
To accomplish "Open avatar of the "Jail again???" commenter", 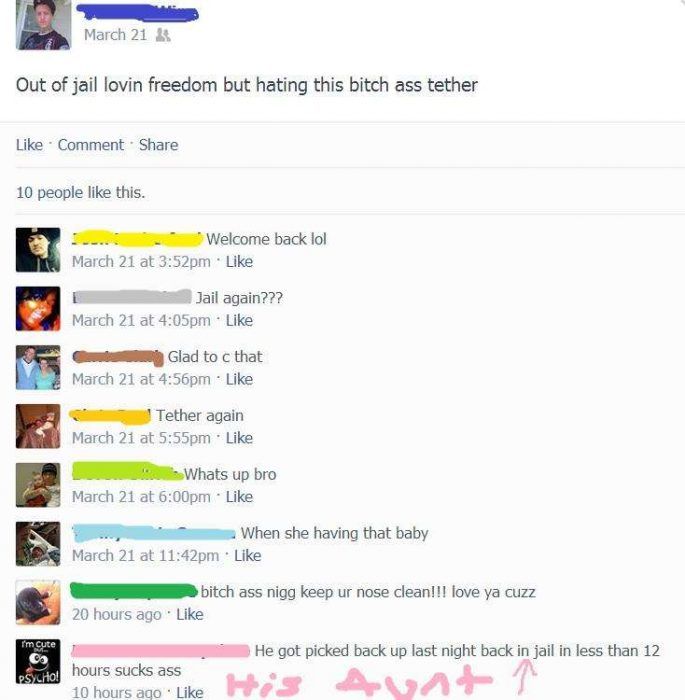I will coord(38,308).
